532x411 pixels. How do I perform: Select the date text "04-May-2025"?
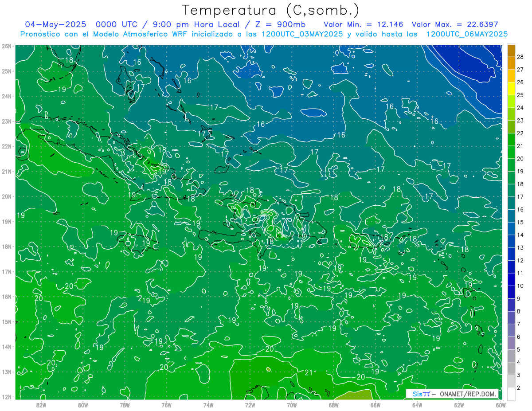point(55,24)
